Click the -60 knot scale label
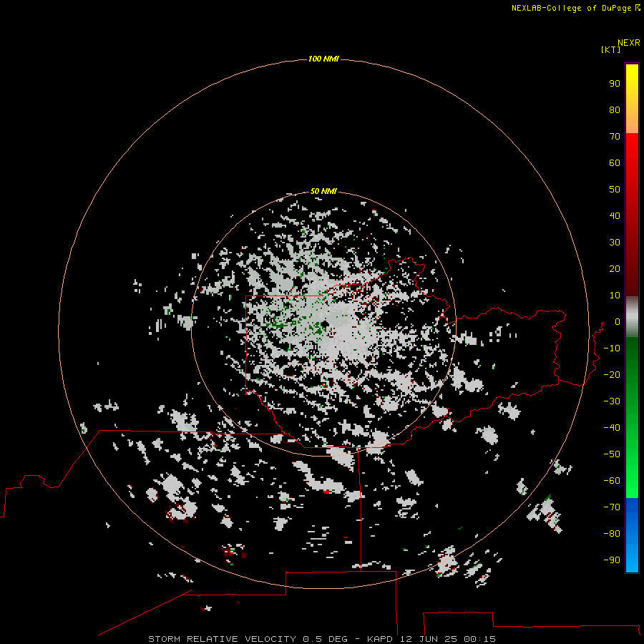 click(612, 481)
